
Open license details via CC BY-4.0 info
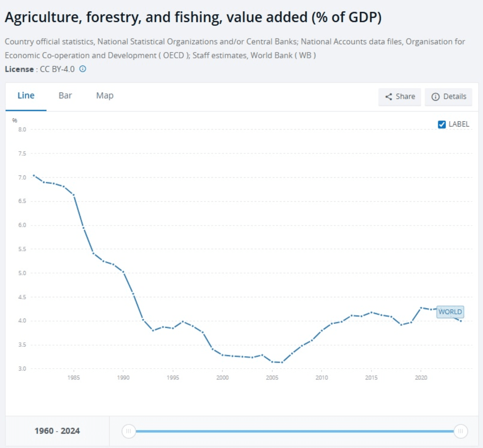(x=83, y=69)
